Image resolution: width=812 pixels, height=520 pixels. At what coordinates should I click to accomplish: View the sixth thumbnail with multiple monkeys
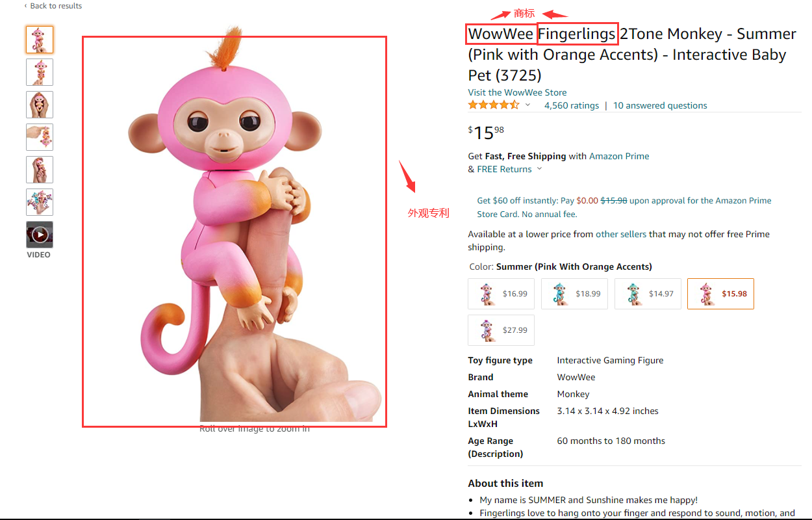40,202
